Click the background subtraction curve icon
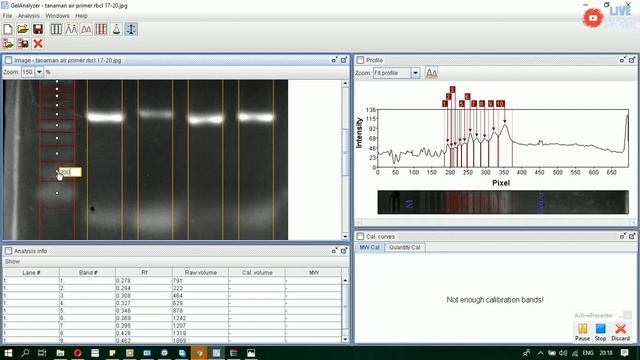640x360 pixels. pos(87,29)
